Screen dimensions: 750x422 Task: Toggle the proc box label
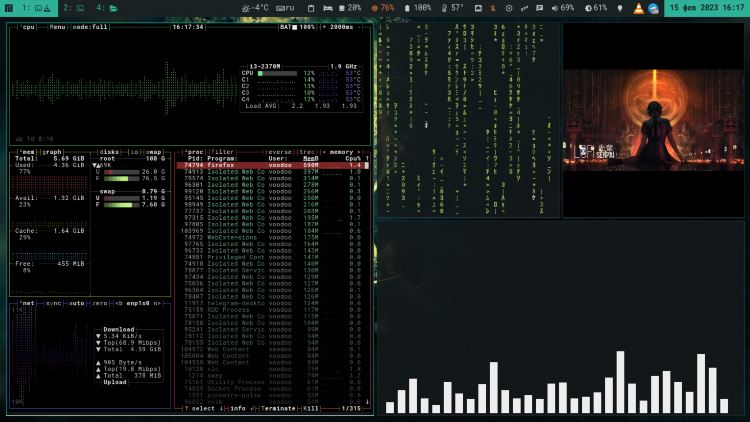[x=194, y=152]
